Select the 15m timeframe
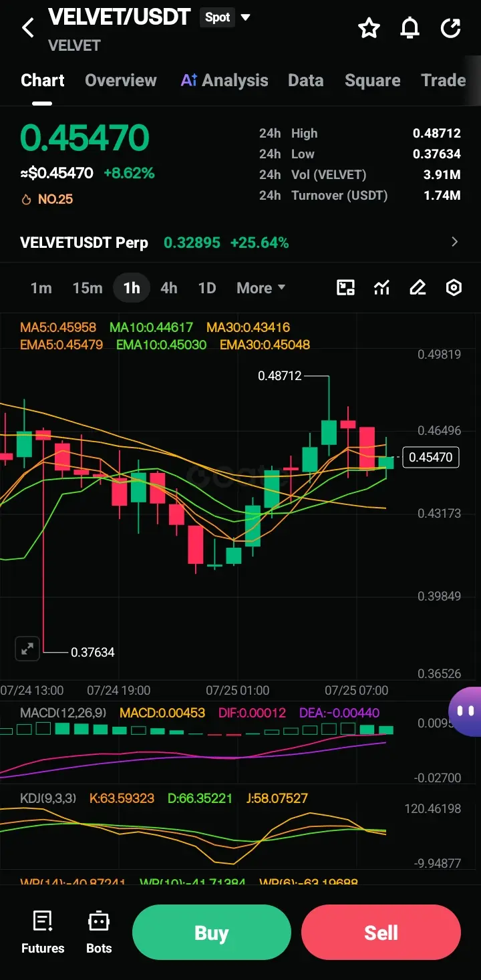The image size is (481, 980). (x=88, y=288)
